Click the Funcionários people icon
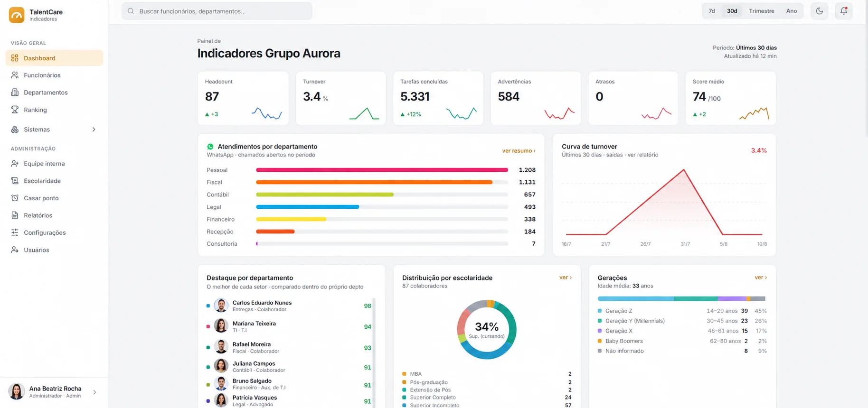The height and width of the screenshot is (408, 868). pos(15,75)
